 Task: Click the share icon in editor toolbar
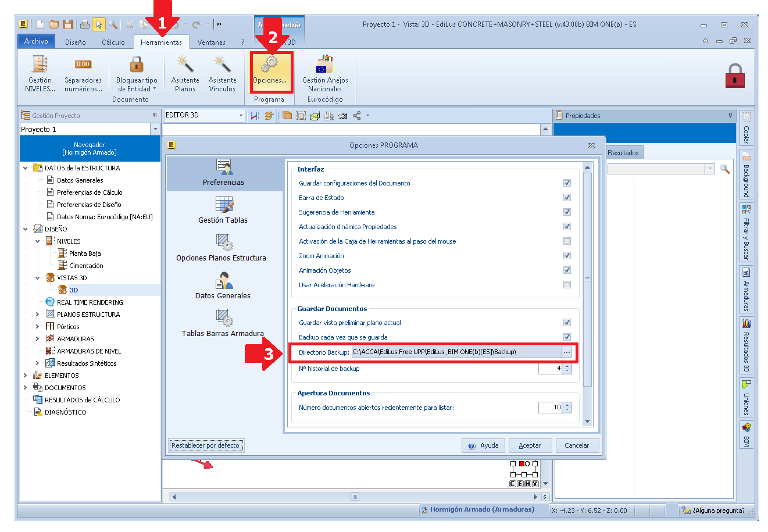pos(357,116)
